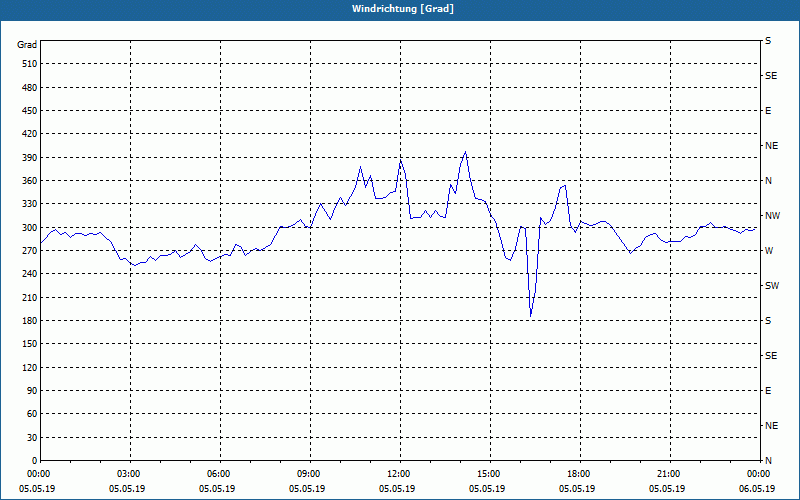Click the 05.05.19 date under 12:00
The width and height of the screenshot is (800, 500).
coord(396,488)
